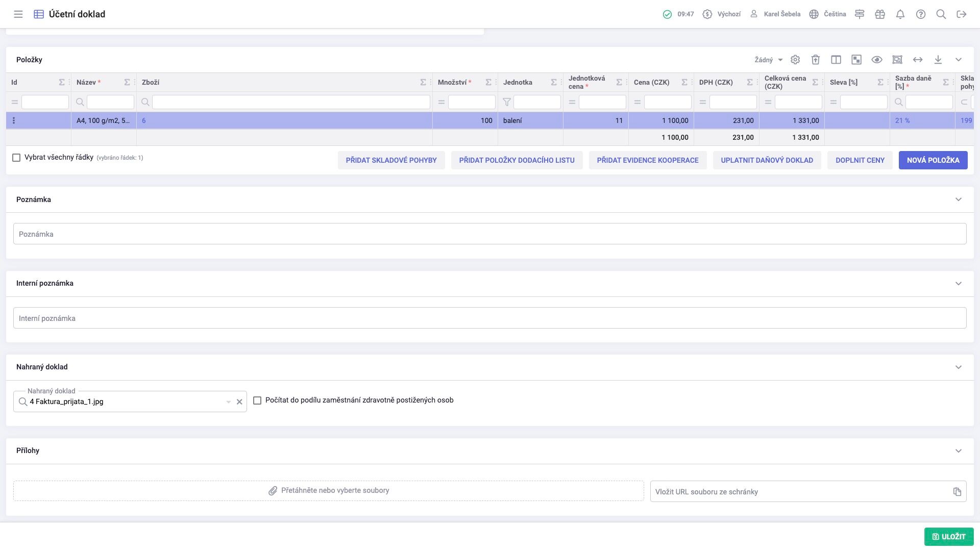The image size is (980, 551).
Task: Click the NOVÁ POLOŽKA button
Action: click(x=933, y=160)
